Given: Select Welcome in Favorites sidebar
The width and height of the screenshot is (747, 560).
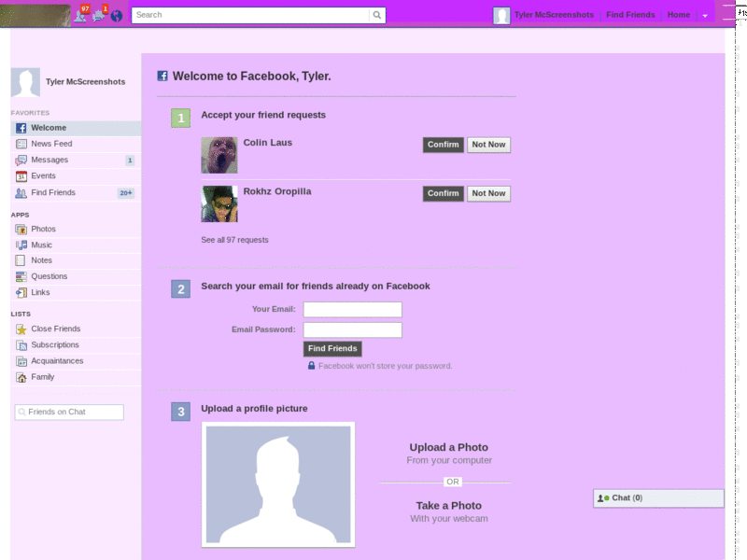Looking at the screenshot, I should tap(76, 128).
